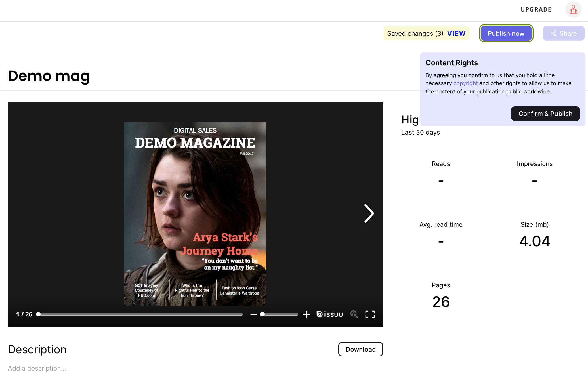The width and height of the screenshot is (588, 378).
Task: Click the zoom level slider handle
Action: tap(262, 314)
